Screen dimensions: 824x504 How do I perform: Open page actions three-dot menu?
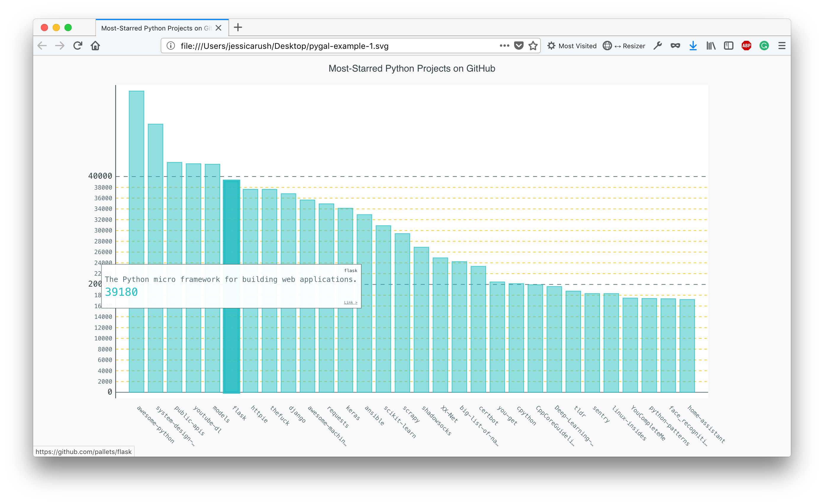click(x=504, y=46)
